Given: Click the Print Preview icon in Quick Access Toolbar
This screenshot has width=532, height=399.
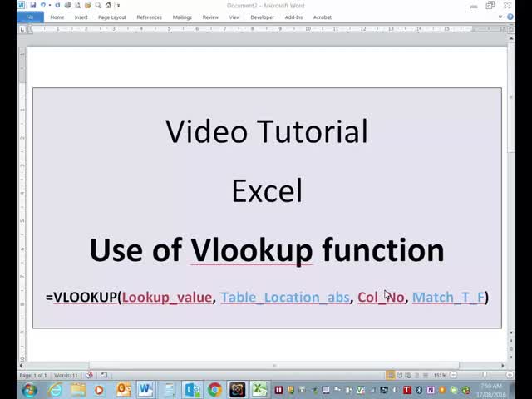Looking at the screenshot, I should click(78, 5).
